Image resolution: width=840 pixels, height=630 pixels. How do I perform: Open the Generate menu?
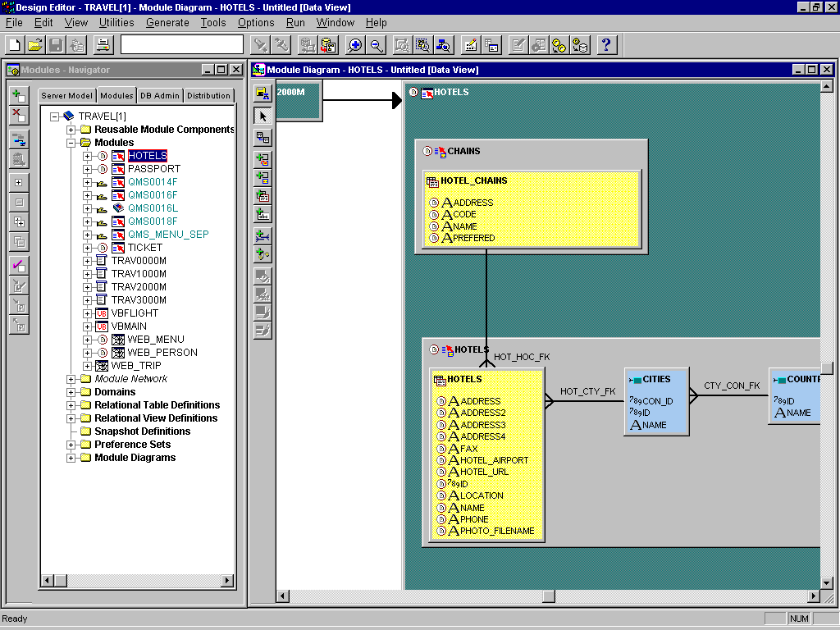[167, 22]
